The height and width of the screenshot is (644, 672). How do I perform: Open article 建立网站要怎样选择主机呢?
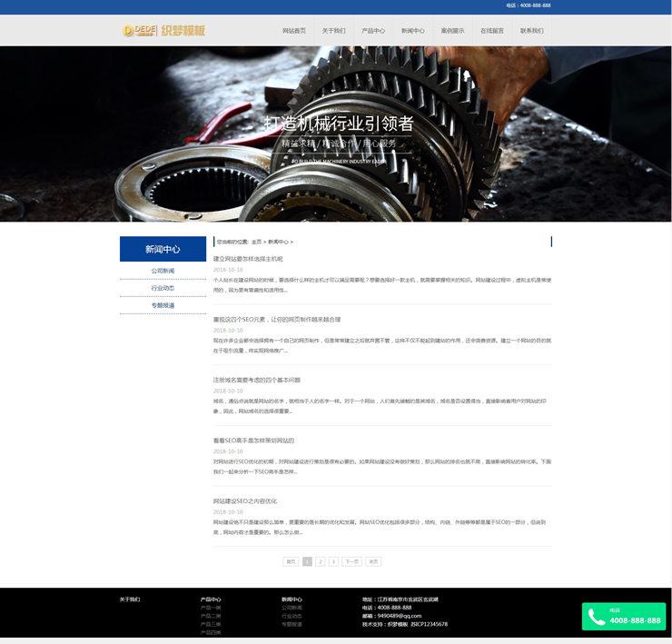[x=248, y=259]
